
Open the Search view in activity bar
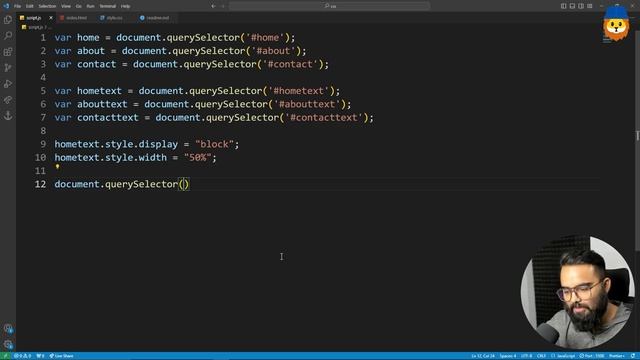click(8, 36)
